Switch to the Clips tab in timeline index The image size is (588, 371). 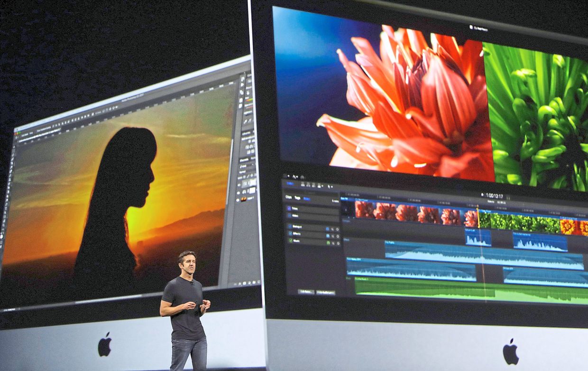click(x=288, y=197)
